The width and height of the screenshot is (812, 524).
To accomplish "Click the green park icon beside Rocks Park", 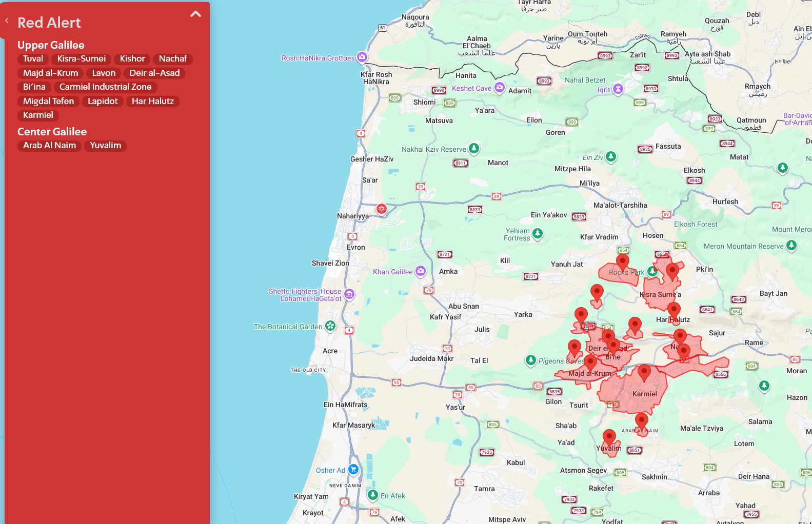I will 652,271.
